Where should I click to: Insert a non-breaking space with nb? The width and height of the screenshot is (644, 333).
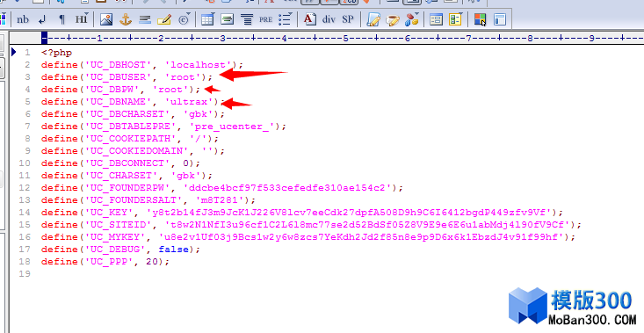23,19
